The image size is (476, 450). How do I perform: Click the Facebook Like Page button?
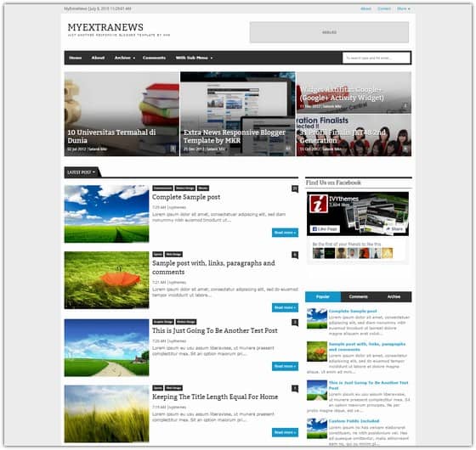coord(325,229)
